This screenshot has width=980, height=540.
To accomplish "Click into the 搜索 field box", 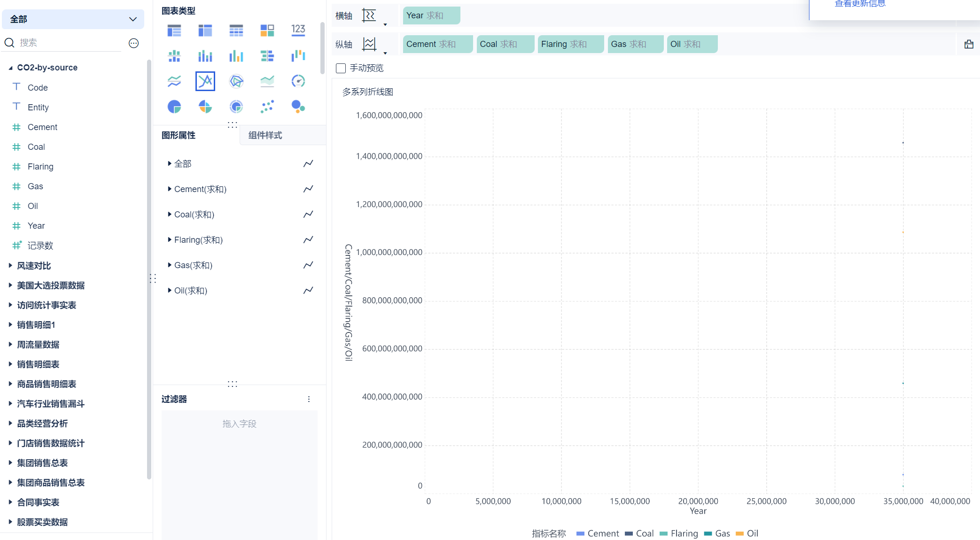I will point(66,43).
